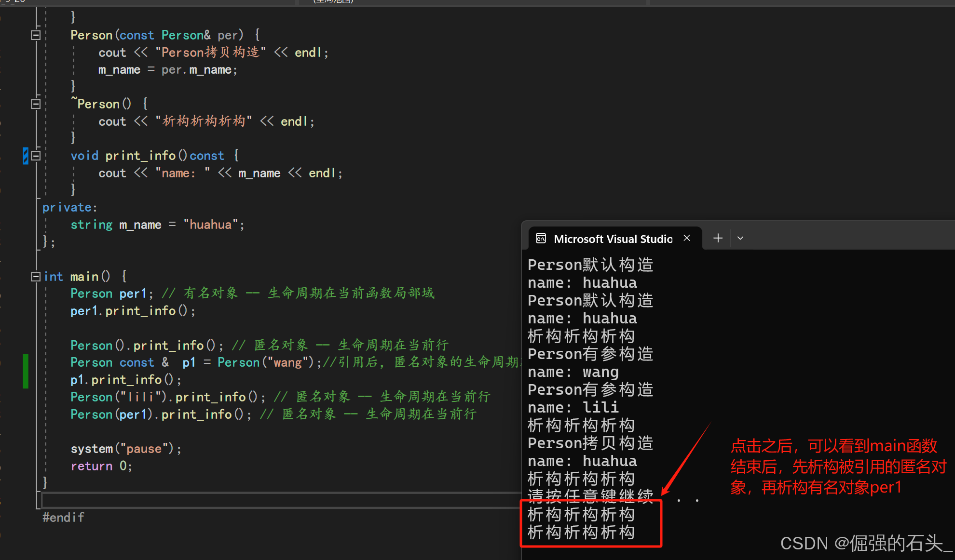
Task: Open a new terminal tab with plus
Action: point(718,238)
